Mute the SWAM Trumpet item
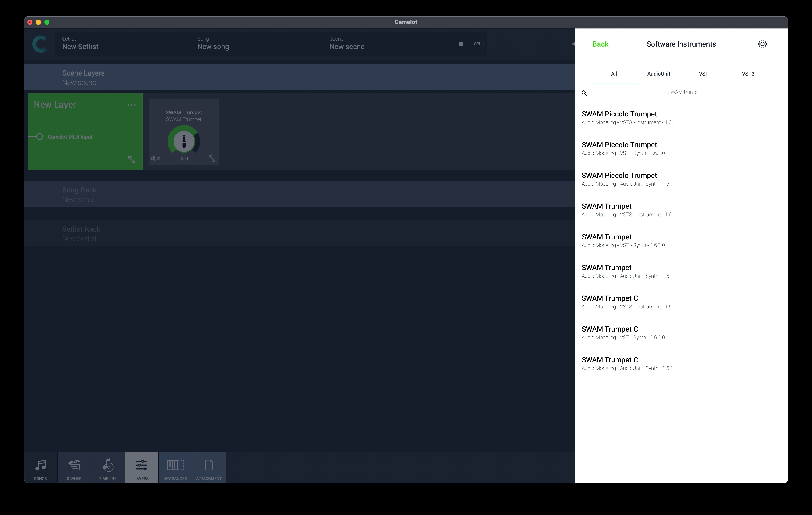Screen dimensions: 812x515 coord(155,158)
